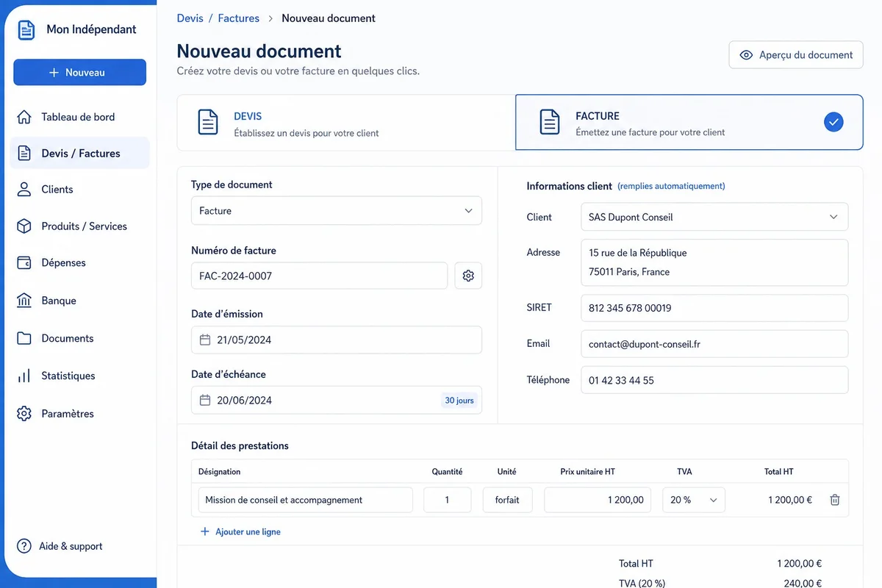Click the row total 1 200,00 € in Total HT column
The height and width of the screenshot is (588, 882).
(x=790, y=500)
